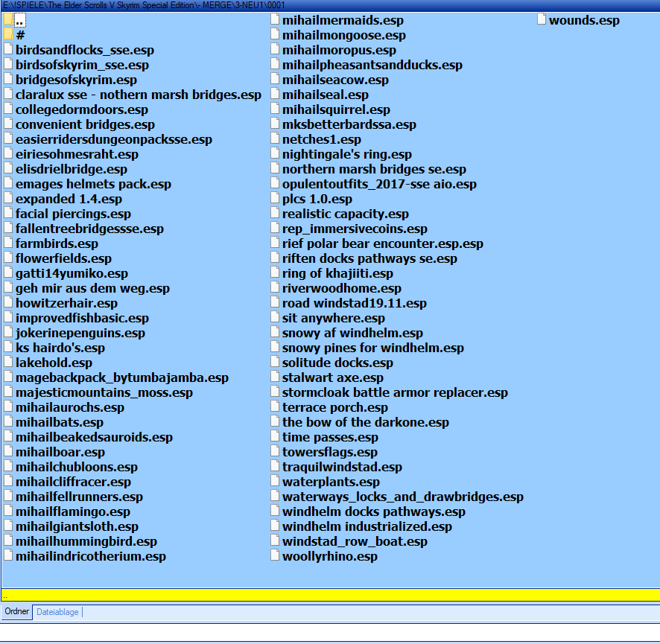Open the '#' folder icon
Image resolution: width=660 pixels, height=644 pixels.
point(8,34)
